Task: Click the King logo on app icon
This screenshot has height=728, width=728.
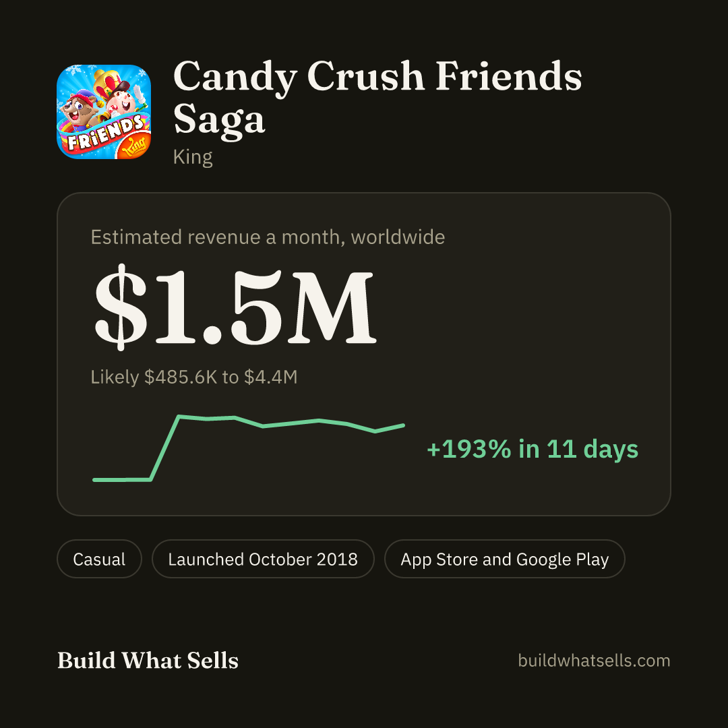Action: [135, 146]
